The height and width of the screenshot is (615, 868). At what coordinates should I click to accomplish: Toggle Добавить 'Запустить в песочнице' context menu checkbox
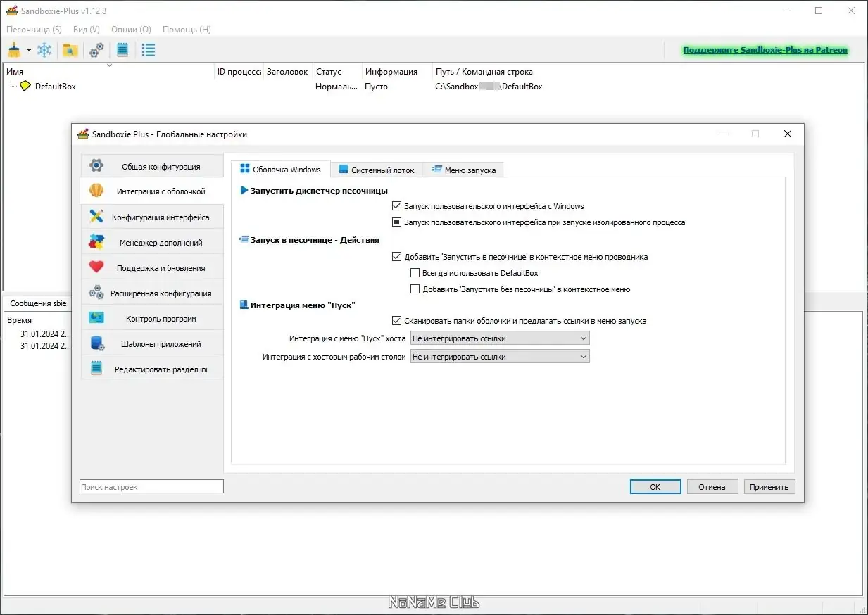pos(396,257)
